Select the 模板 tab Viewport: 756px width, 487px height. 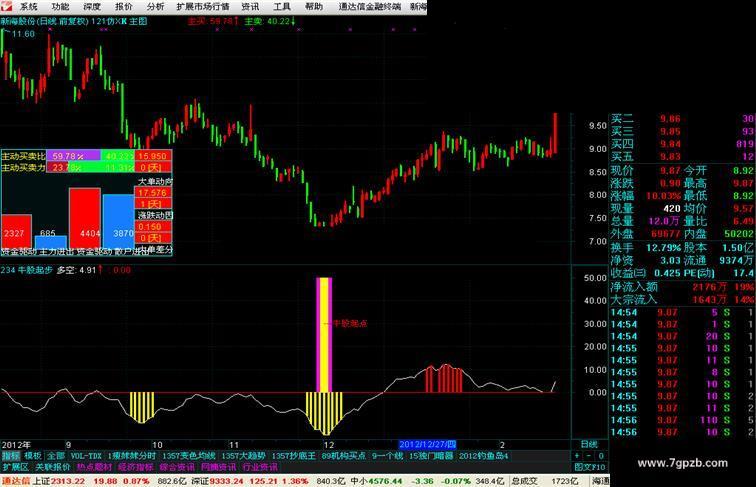point(33,456)
